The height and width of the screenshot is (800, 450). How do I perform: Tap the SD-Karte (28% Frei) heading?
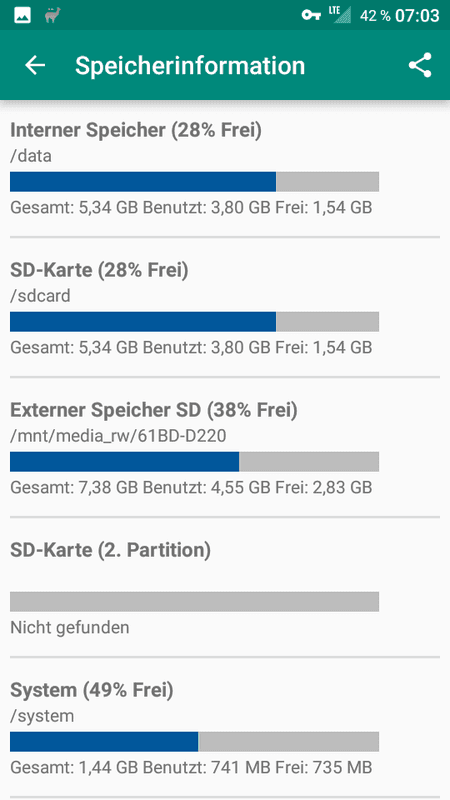click(x=99, y=270)
